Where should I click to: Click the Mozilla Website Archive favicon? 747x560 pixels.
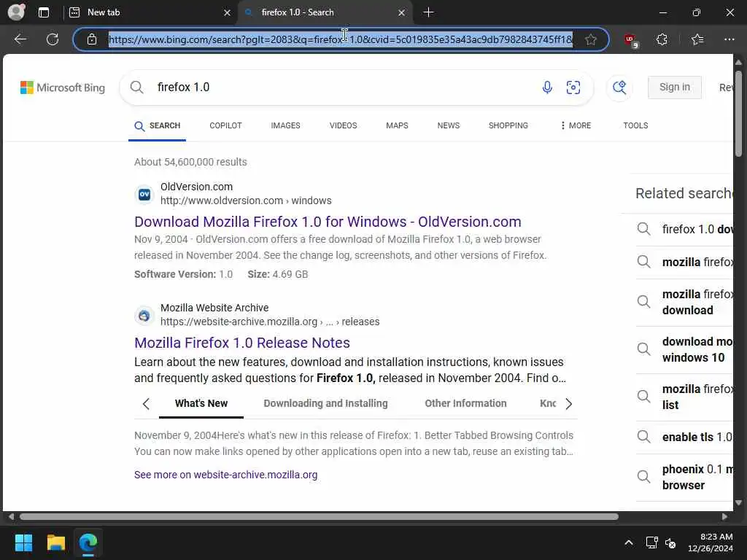[144, 315]
